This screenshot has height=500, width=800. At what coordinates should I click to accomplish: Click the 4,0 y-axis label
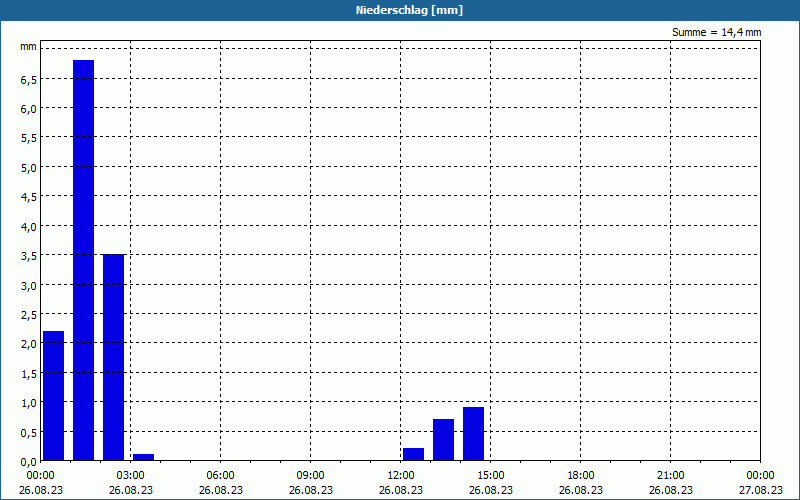coord(29,226)
